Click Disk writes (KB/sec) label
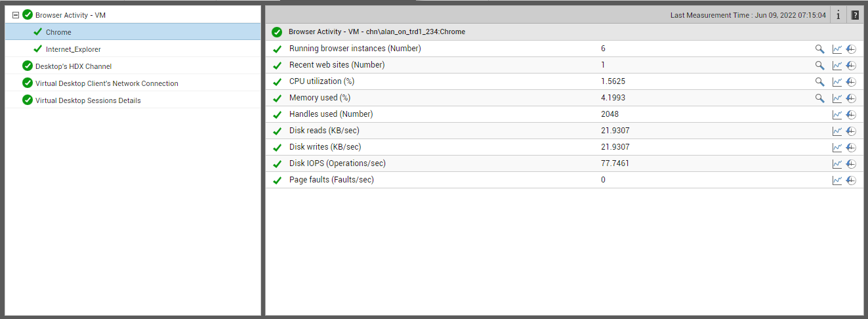The image size is (868, 319). [x=325, y=147]
